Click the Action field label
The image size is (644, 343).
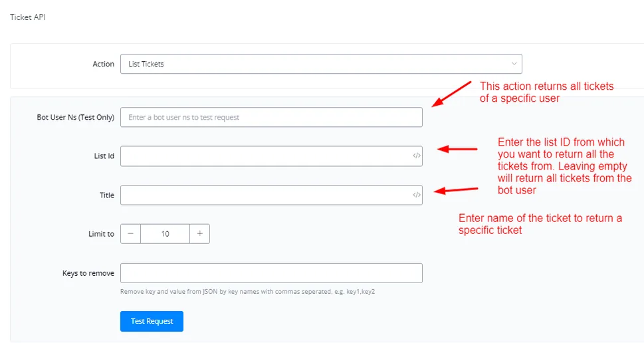[x=103, y=64]
